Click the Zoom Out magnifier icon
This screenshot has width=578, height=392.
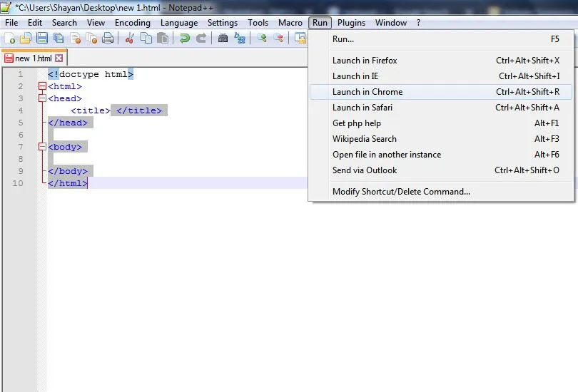(278, 38)
